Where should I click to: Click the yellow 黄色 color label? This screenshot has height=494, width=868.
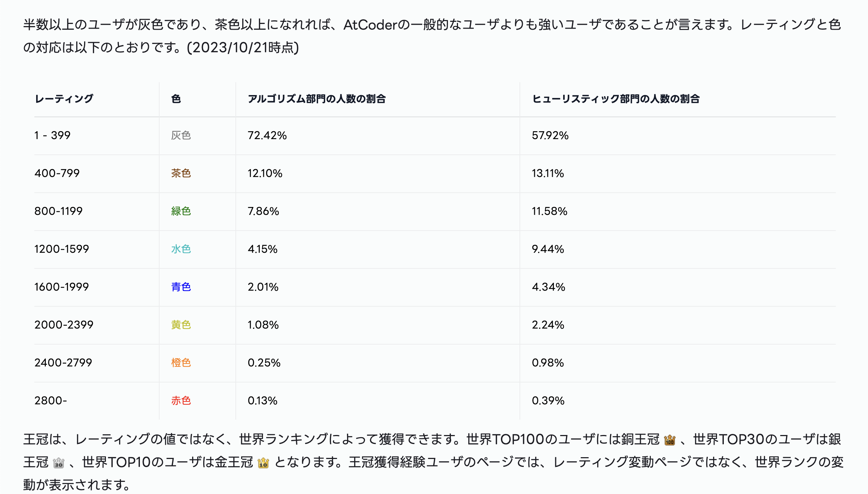tap(181, 325)
